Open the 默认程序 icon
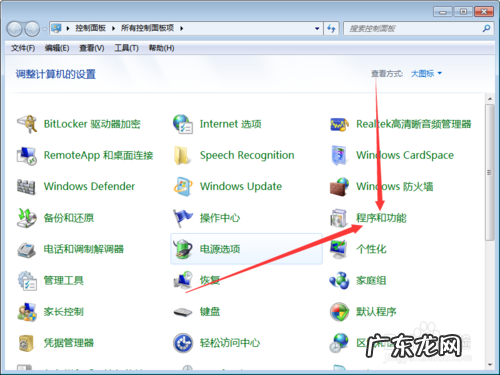Screen dimensions: 500x375 coord(339,312)
